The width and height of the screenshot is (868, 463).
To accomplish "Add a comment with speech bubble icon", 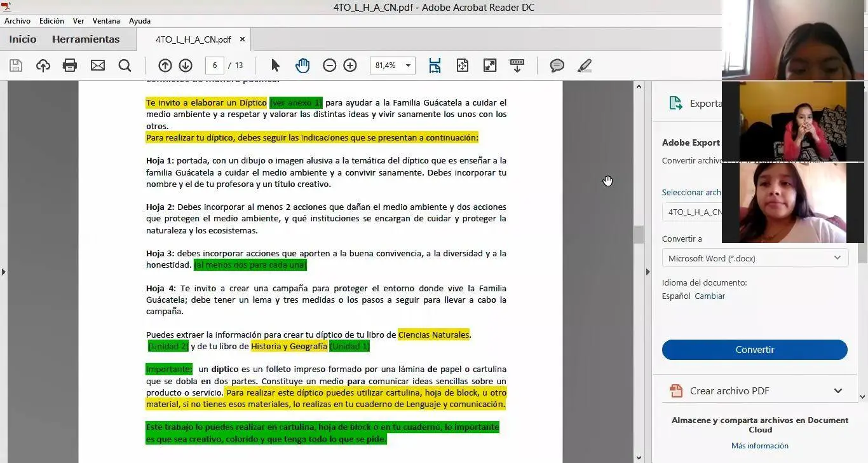I will pos(557,66).
